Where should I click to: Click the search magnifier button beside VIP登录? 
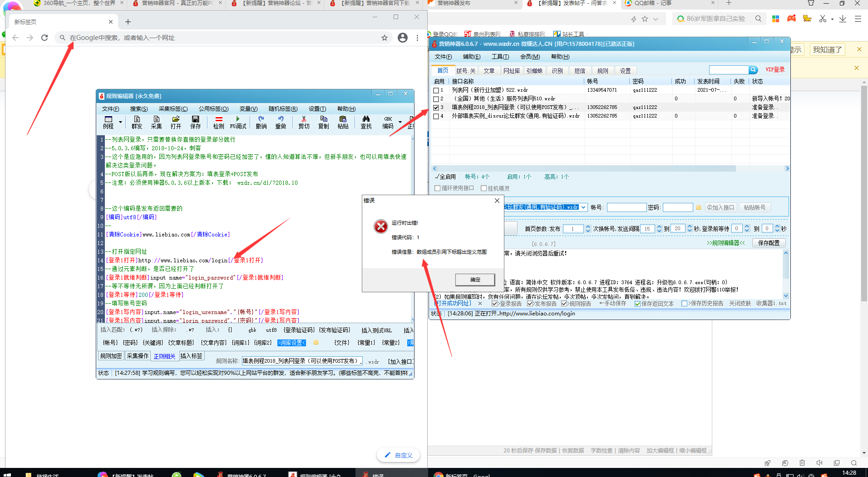[753, 70]
